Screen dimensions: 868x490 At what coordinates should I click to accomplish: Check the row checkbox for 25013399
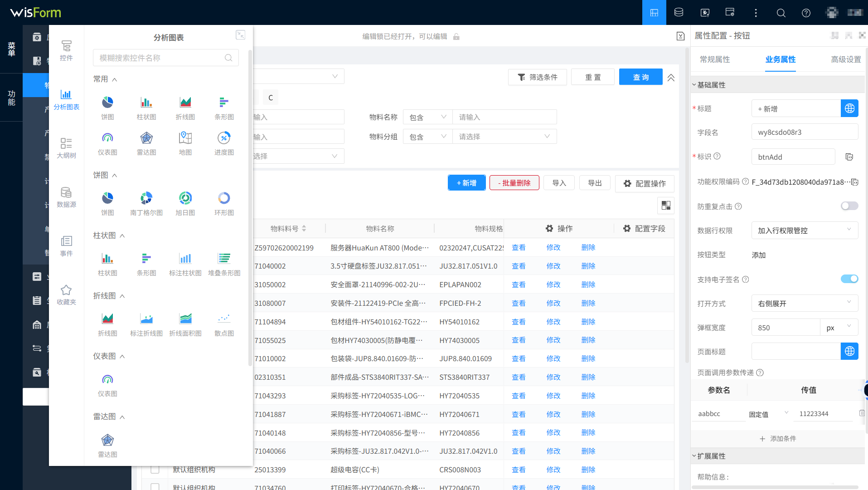coord(155,470)
